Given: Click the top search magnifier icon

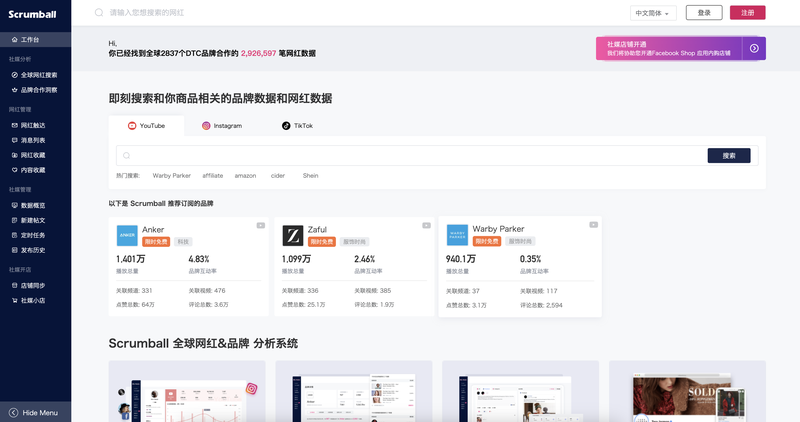Looking at the screenshot, I should click(99, 12).
